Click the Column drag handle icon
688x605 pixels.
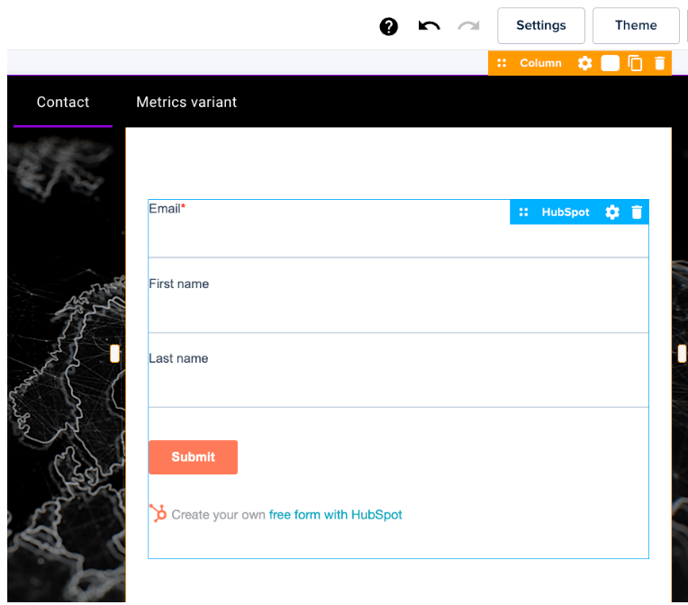click(502, 63)
